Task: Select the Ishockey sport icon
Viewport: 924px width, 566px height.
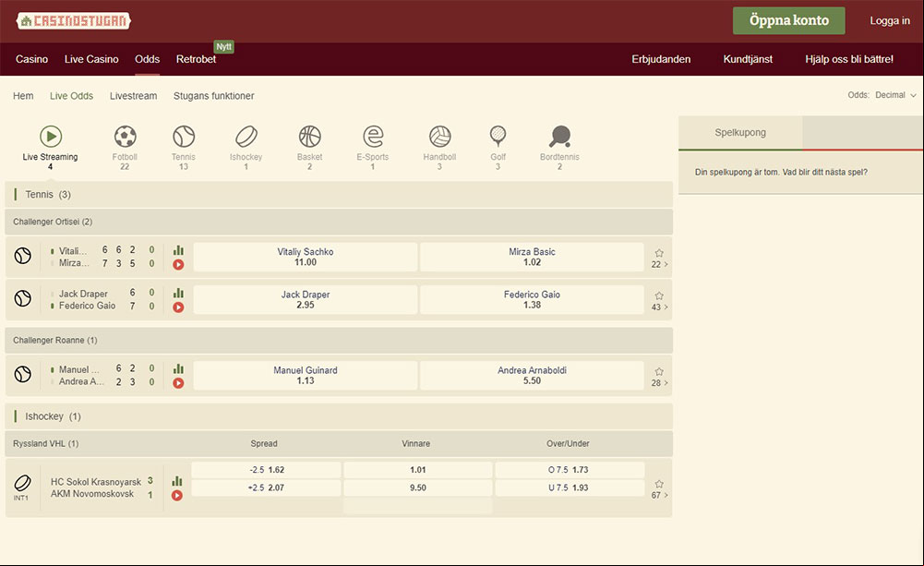Action: click(x=246, y=148)
